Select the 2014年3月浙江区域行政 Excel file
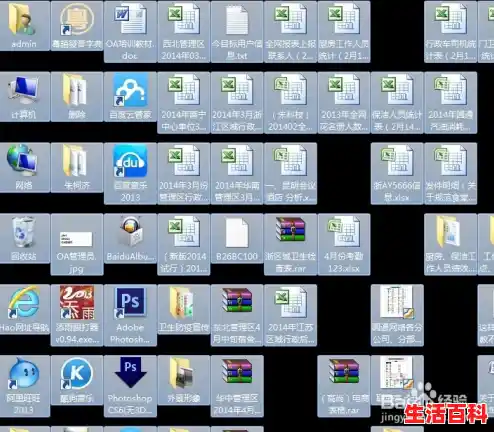This screenshot has height=432, width=494. tap(237, 102)
